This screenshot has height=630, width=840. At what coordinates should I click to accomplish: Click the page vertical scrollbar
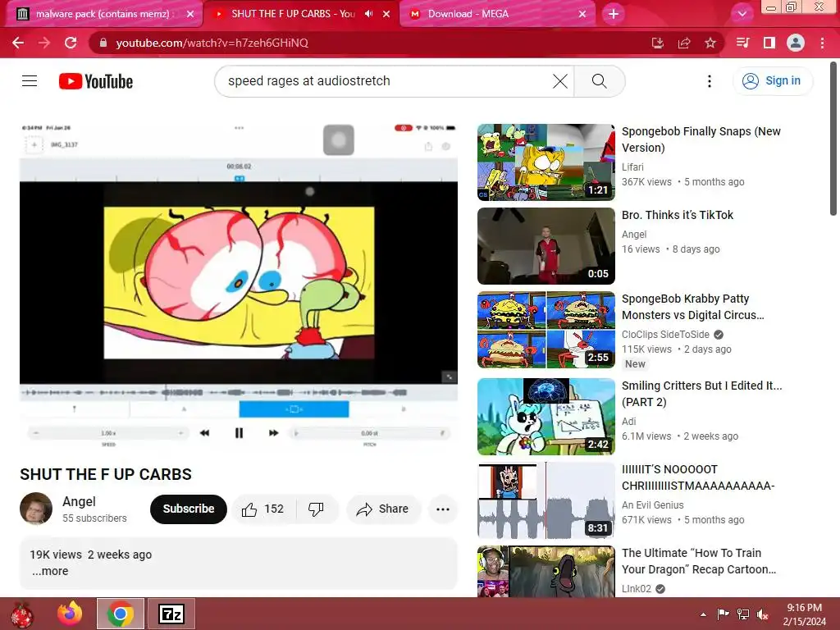click(833, 139)
